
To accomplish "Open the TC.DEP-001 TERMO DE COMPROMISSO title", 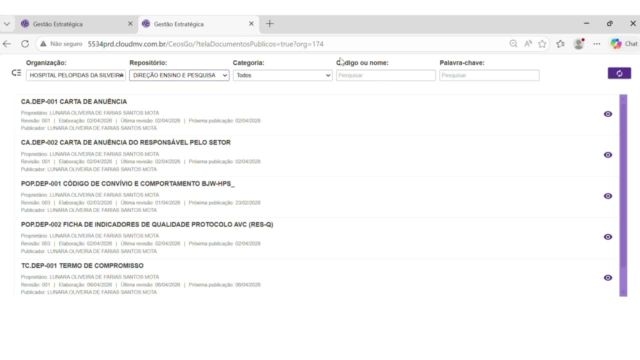I will (x=82, y=266).
